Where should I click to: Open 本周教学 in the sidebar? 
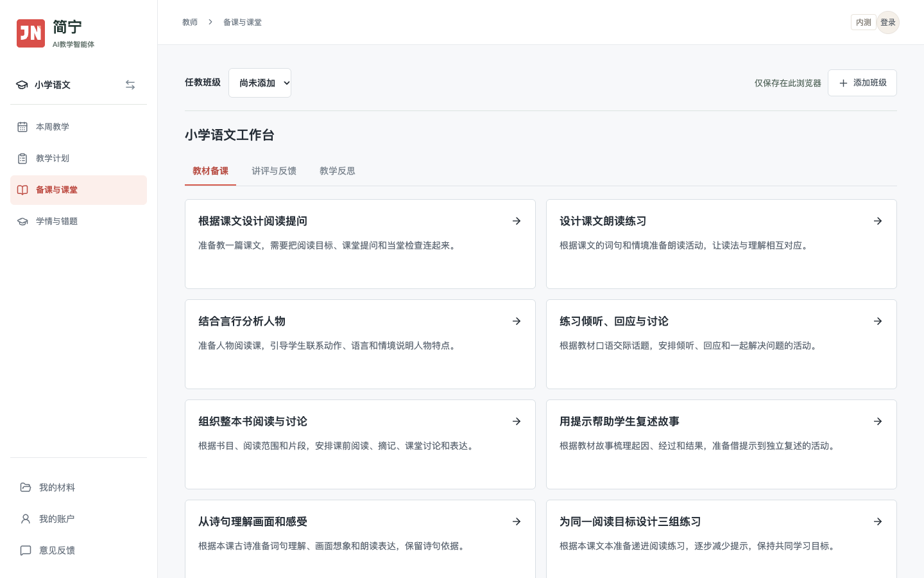[x=78, y=127]
